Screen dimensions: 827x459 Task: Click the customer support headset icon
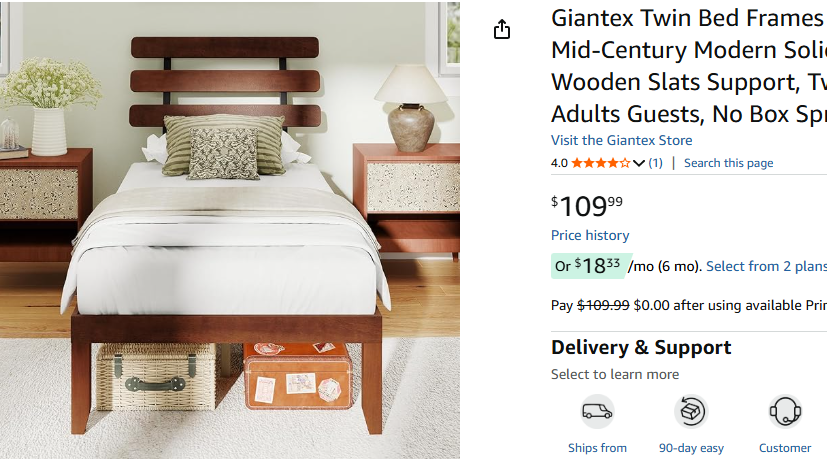click(x=785, y=411)
